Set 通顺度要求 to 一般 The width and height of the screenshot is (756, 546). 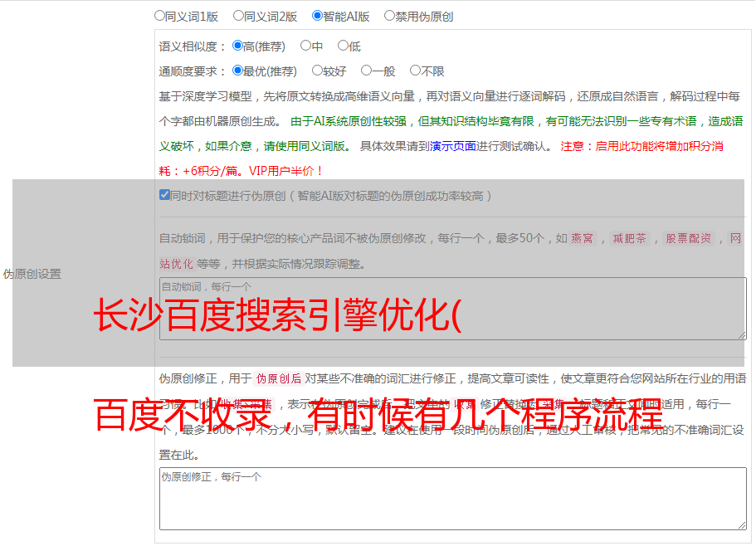point(367,71)
